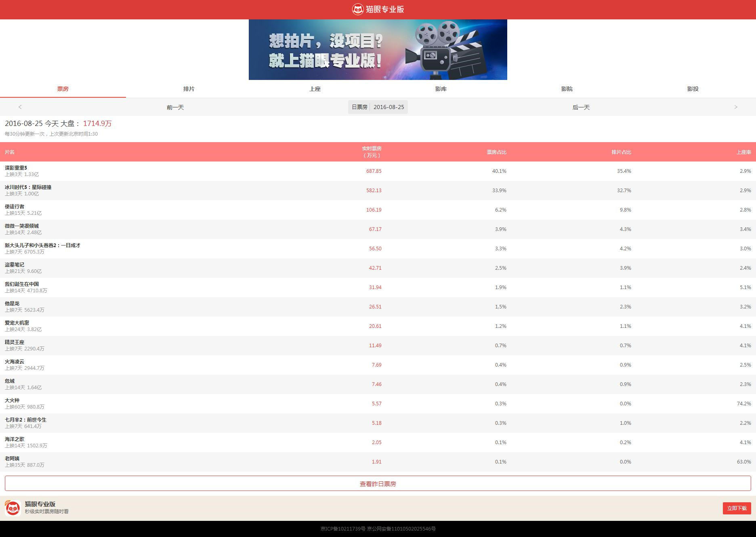
Task: Go to the 影院 tab
Action: click(567, 89)
